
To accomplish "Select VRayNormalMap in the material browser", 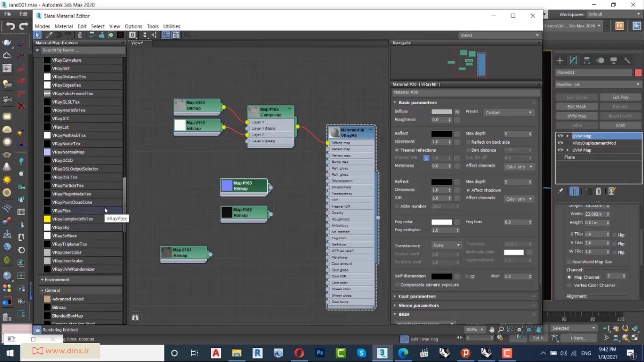I will [x=68, y=152].
